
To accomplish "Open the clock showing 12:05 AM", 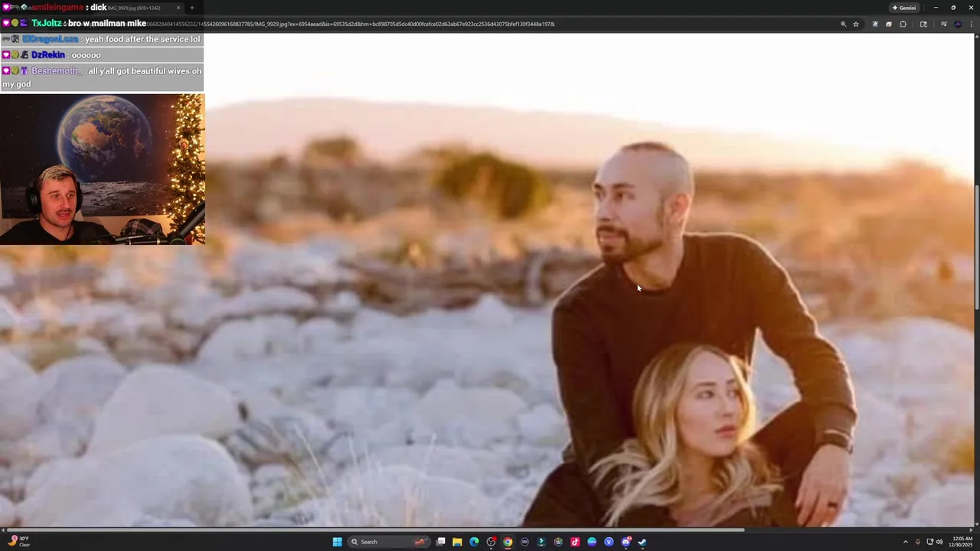I will [962, 542].
